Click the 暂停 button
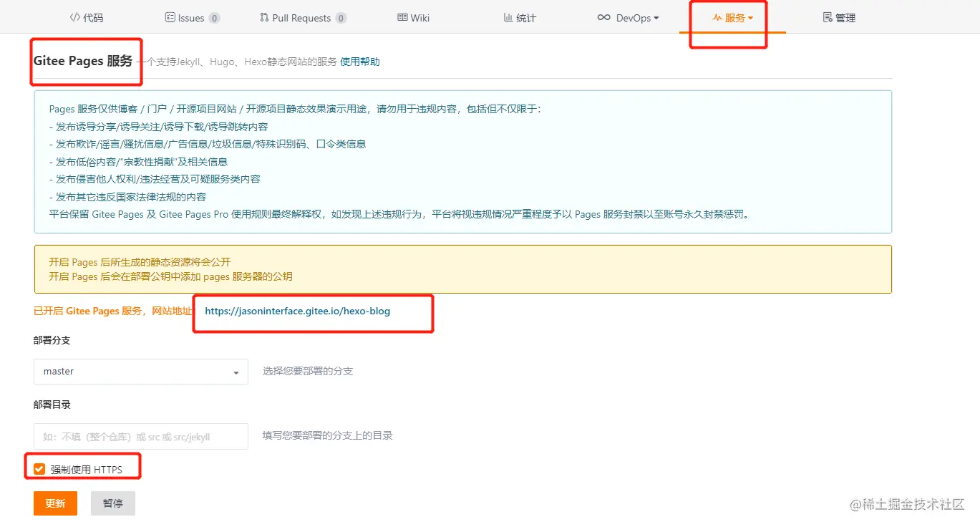Screen dimensions: 980x527 pyautogui.click(x=113, y=503)
